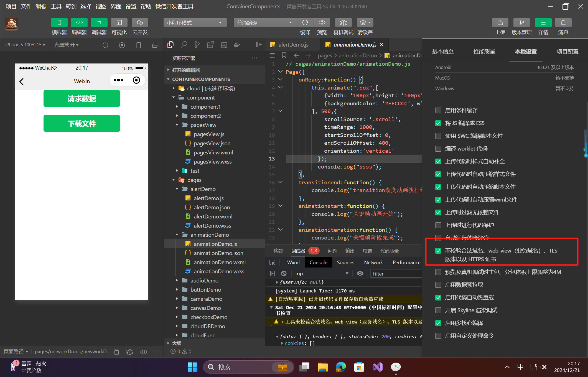588x377 pixels.
Task: Open the Network tab in debugger
Action: point(373,262)
